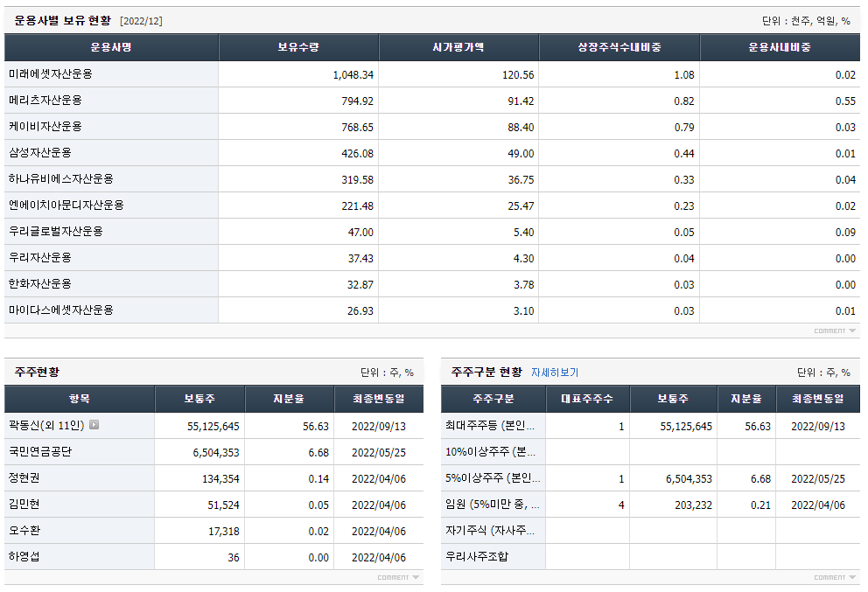Select the 주주구분 column header

(x=493, y=399)
